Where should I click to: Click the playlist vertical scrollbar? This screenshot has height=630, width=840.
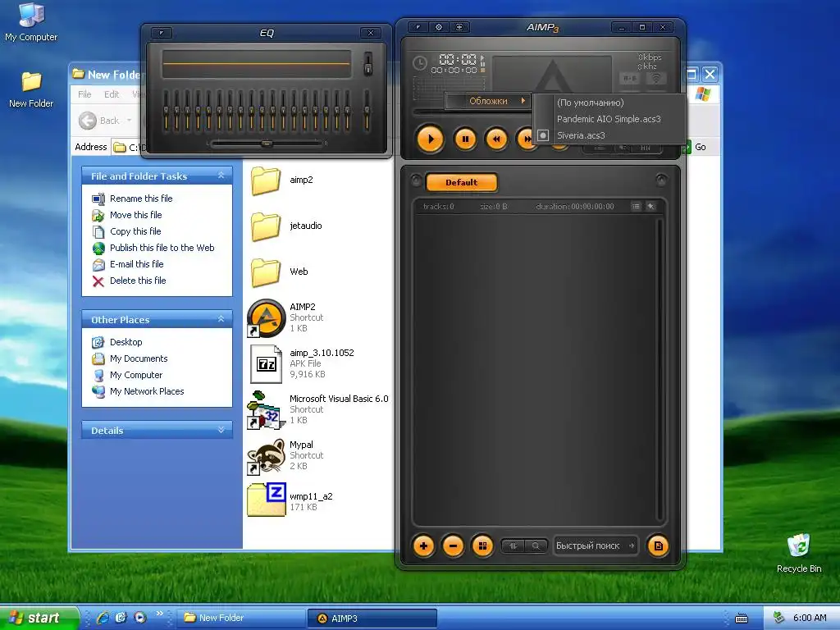click(660, 370)
